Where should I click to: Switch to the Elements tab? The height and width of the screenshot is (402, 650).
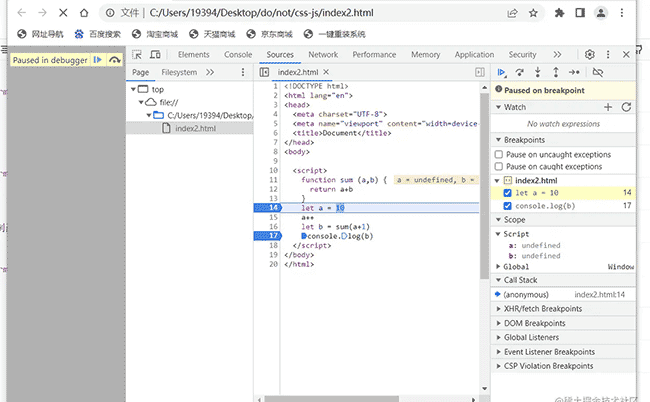click(x=194, y=55)
